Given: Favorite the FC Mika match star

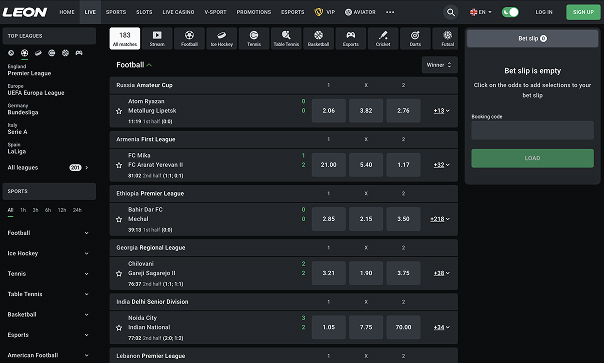Looking at the screenshot, I should 119,165.
